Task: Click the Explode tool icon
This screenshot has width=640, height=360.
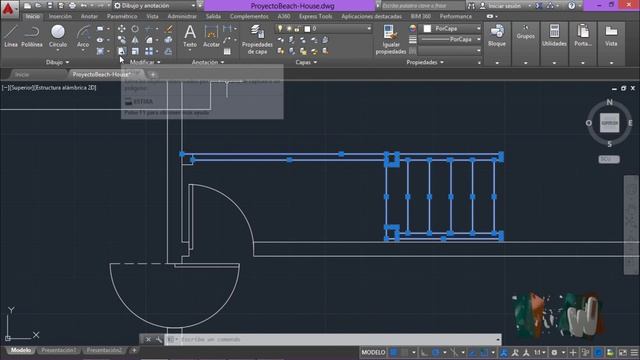Action: tap(168, 40)
